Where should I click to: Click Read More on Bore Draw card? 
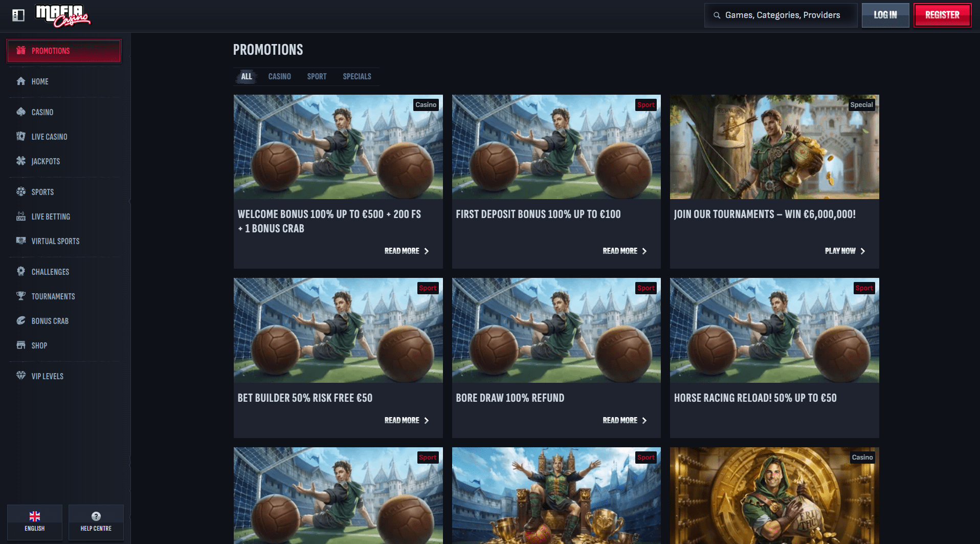625,420
